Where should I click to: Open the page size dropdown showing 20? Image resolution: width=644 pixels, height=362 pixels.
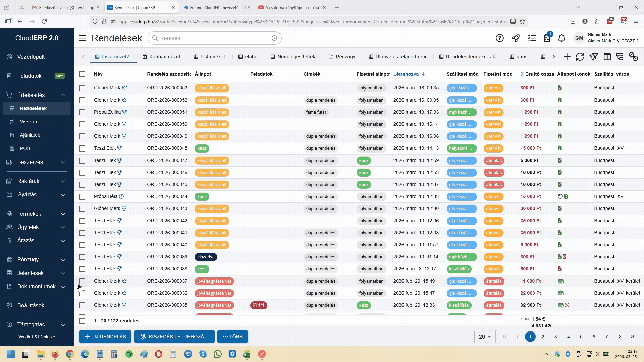485,337
